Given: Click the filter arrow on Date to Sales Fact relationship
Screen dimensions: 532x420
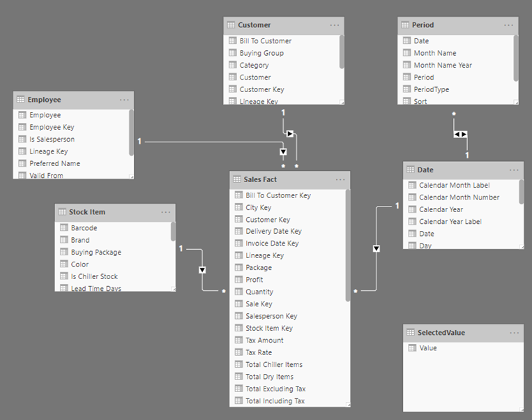Looking at the screenshot, I should point(377,248).
